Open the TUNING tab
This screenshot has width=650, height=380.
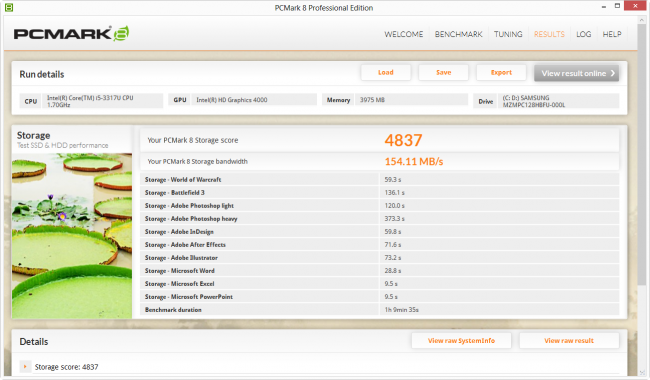coord(508,34)
